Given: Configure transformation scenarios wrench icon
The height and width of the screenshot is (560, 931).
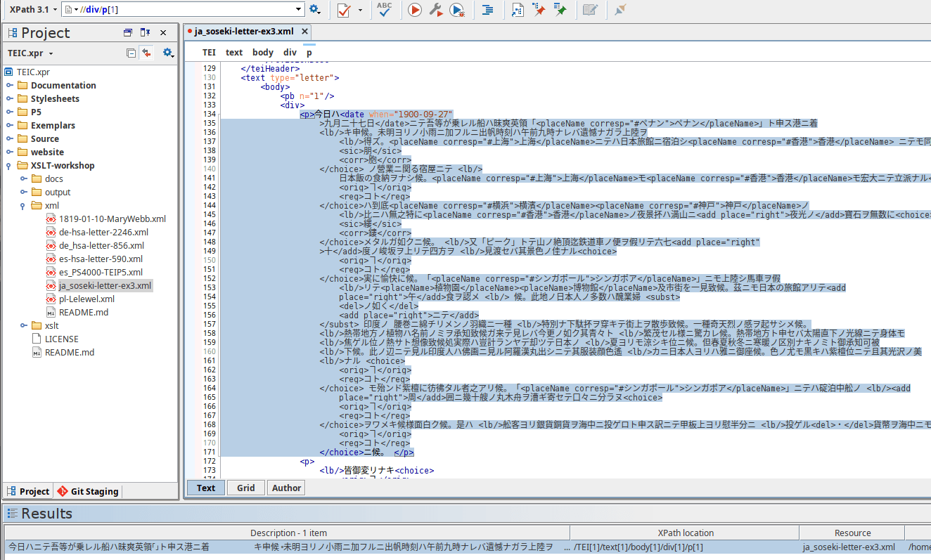Looking at the screenshot, I should click(x=435, y=10).
